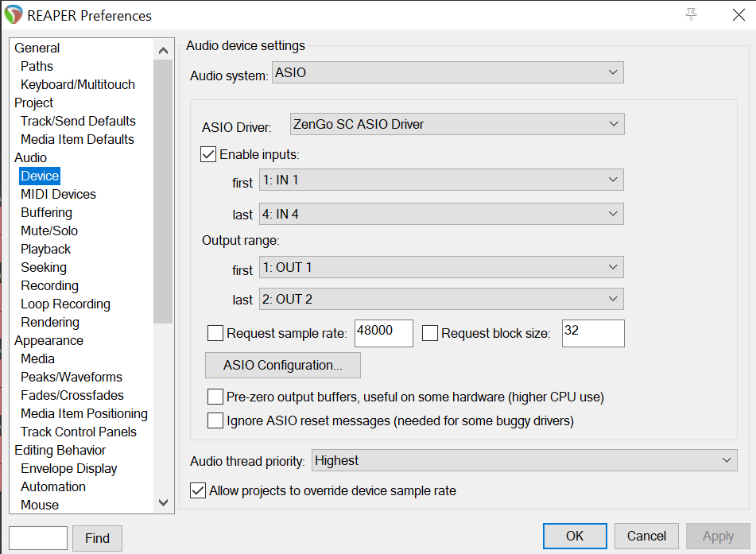Open Automation preferences page

click(53, 487)
